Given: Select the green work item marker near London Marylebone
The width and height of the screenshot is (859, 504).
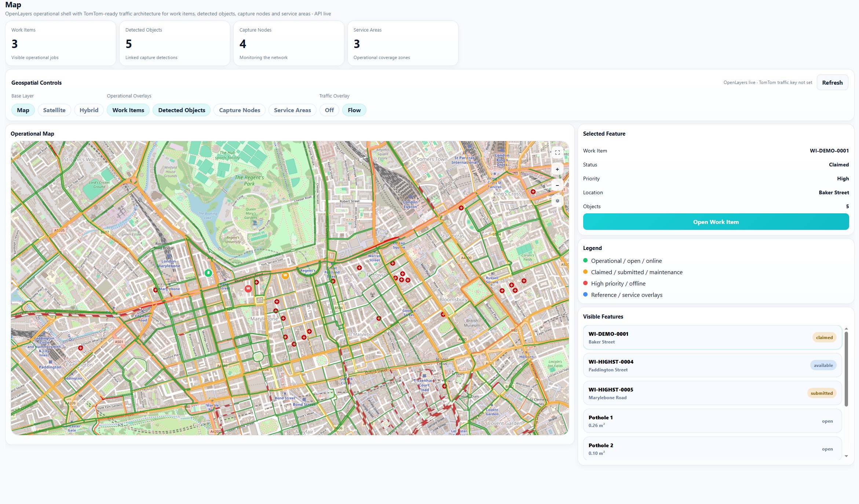Looking at the screenshot, I should click(x=208, y=273).
